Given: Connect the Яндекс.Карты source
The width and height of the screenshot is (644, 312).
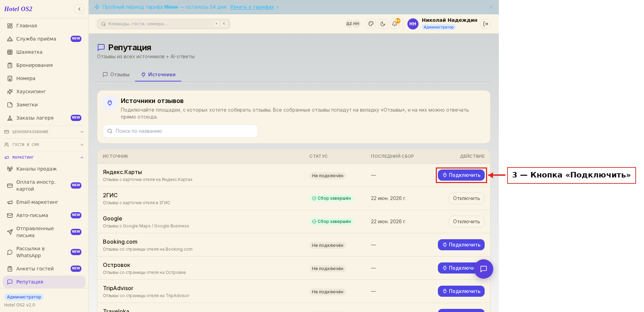Looking at the screenshot, I should click(461, 175).
